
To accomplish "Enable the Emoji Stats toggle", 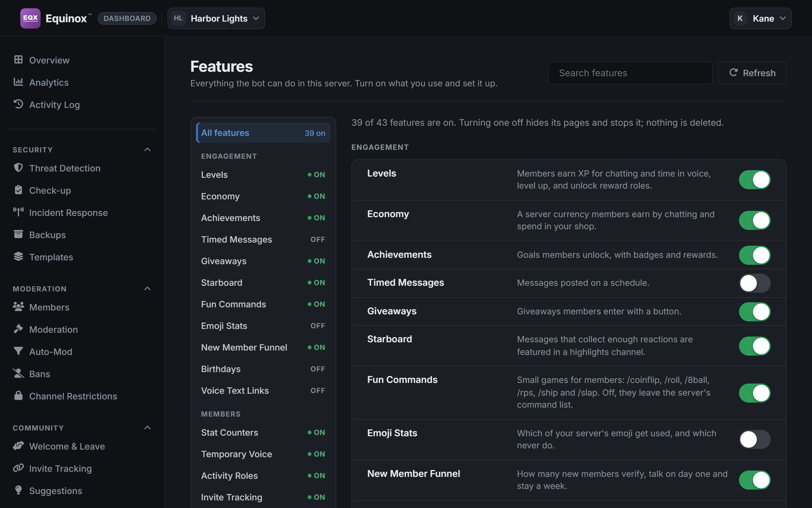I will click(x=755, y=439).
